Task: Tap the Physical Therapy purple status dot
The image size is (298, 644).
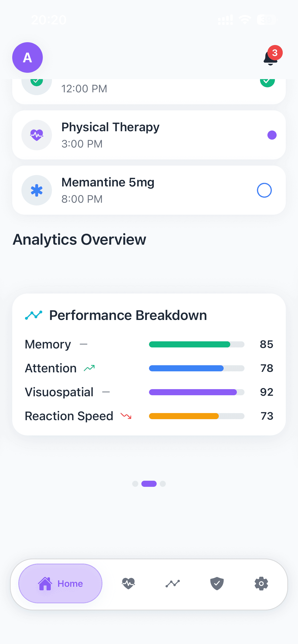Action: [x=272, y=135]
